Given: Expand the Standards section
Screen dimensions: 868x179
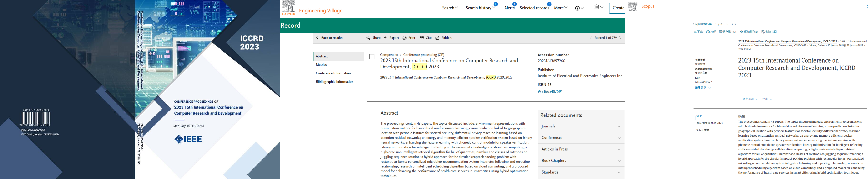Looking at the screenshot, I should coord(581,172).
